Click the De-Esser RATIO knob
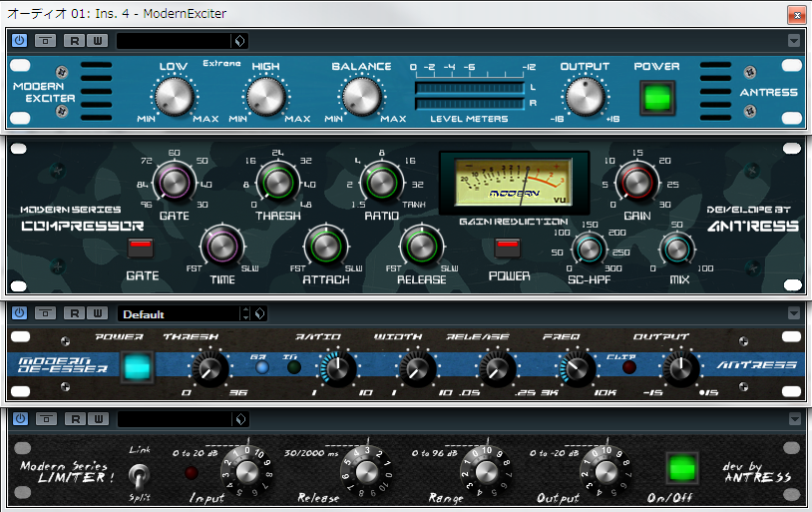 coord(338,368)
